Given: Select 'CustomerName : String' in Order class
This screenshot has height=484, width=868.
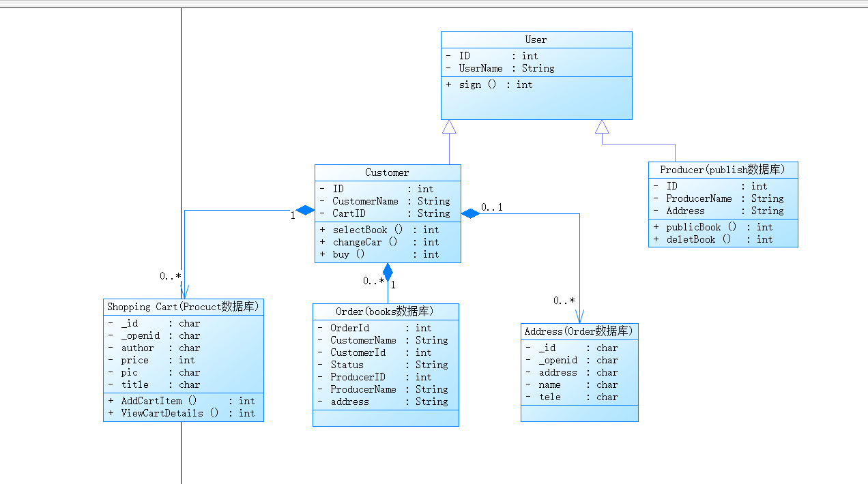Looking at the screenshot, I should 383,340.
